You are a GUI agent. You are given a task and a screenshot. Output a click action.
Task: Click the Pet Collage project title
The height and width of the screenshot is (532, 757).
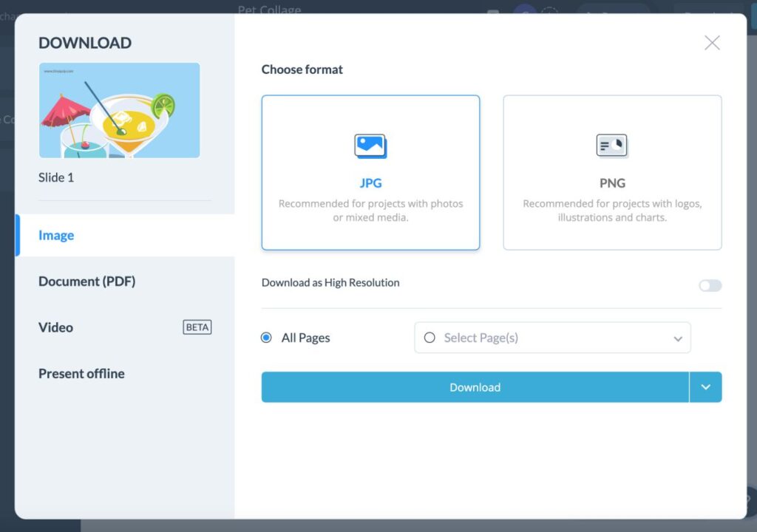(269, 10)
